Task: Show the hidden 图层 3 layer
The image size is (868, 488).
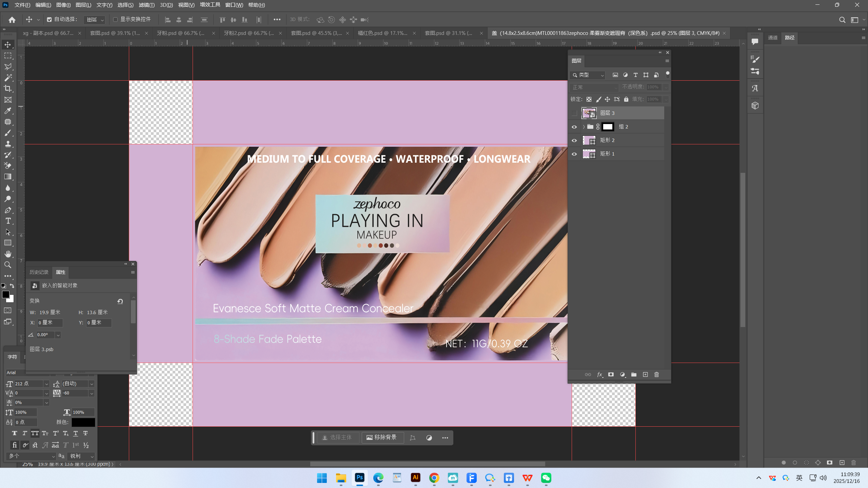Action: (x=574, y=113)
